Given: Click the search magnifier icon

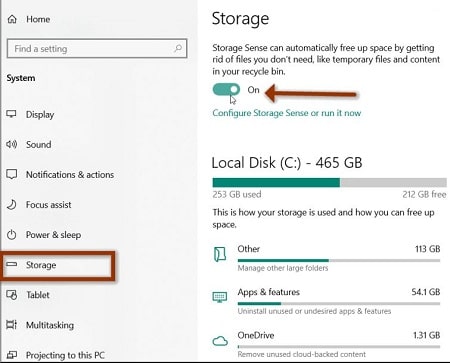Looking at the screenshot, I should (x=178, y=48).
